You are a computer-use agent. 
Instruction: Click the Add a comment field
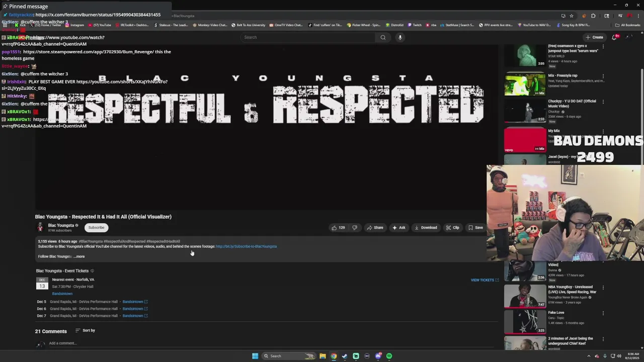[272, 343]
